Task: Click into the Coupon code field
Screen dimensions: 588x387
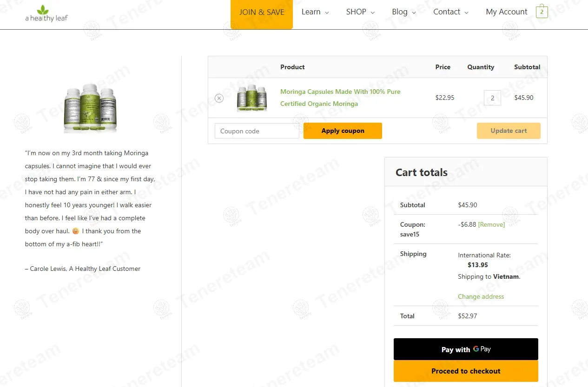Action: pos(257,131)
